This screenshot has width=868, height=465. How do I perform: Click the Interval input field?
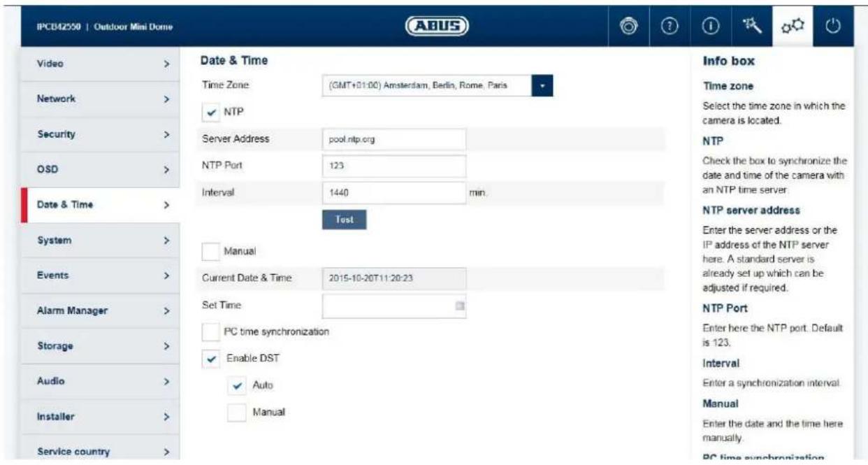pyautogui.click(x=394, y=192)
